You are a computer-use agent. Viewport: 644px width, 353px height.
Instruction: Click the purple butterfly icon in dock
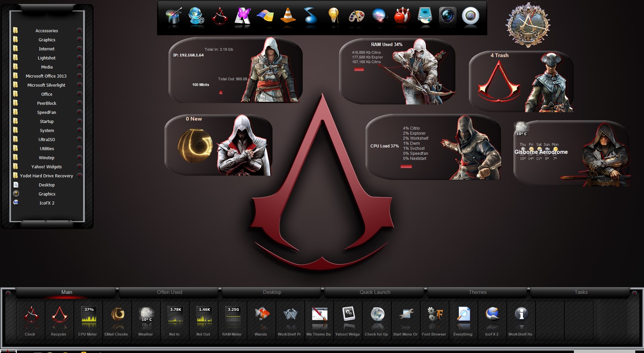tap(243, 16)
